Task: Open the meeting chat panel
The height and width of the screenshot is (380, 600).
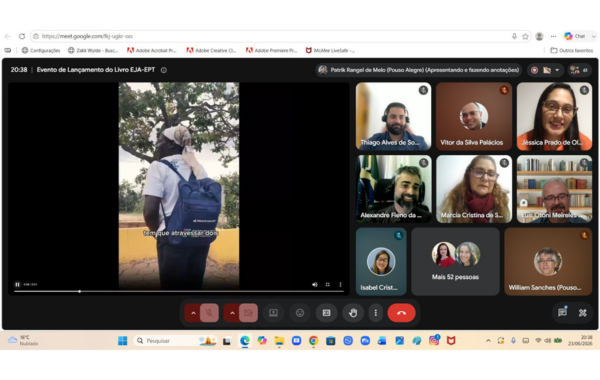Action: coord(562,313)
